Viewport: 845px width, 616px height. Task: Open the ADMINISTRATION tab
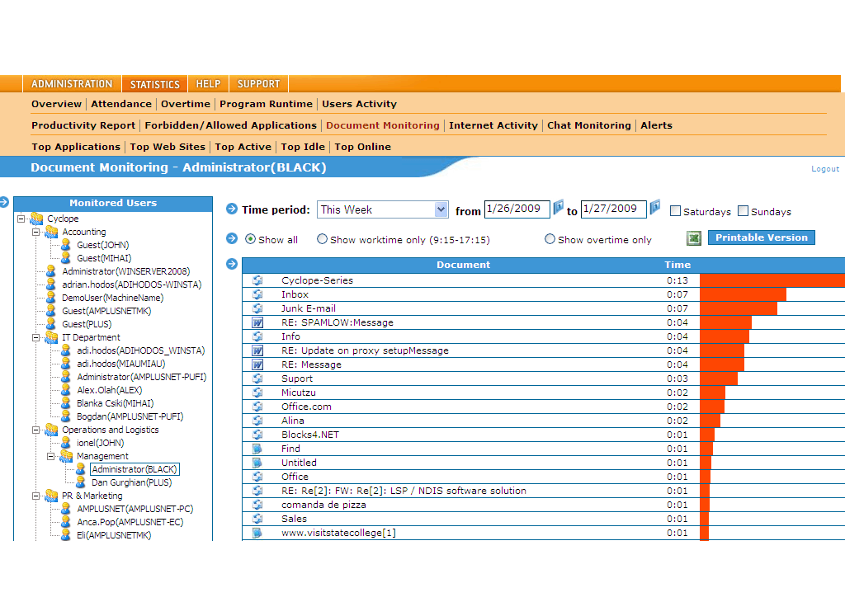pyautogui.click(x=72, y=84)
